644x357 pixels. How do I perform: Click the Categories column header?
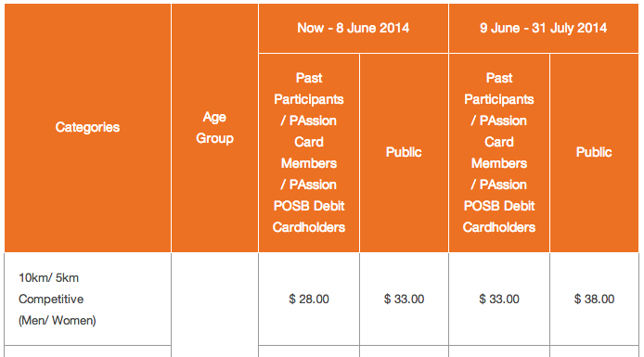click(x=87, y=128)
